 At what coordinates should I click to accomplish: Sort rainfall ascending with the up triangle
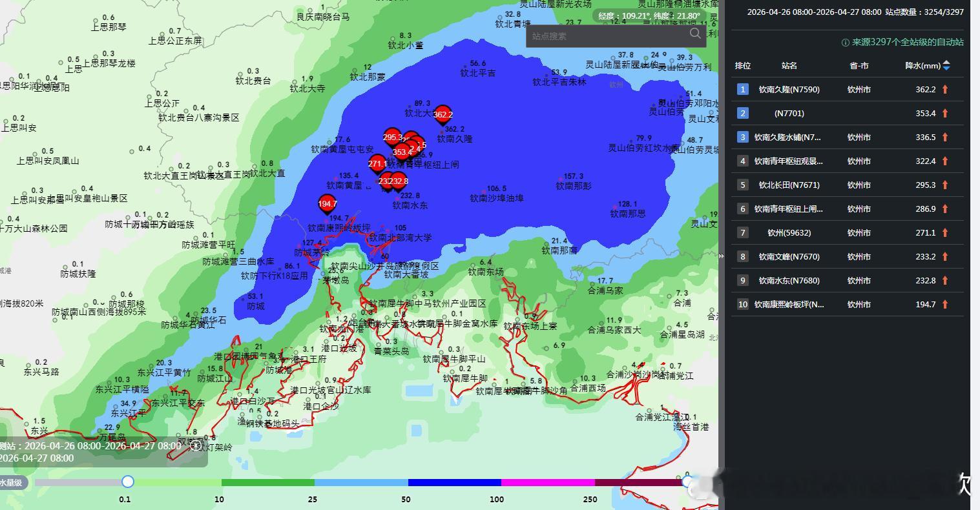pos(946,63)
